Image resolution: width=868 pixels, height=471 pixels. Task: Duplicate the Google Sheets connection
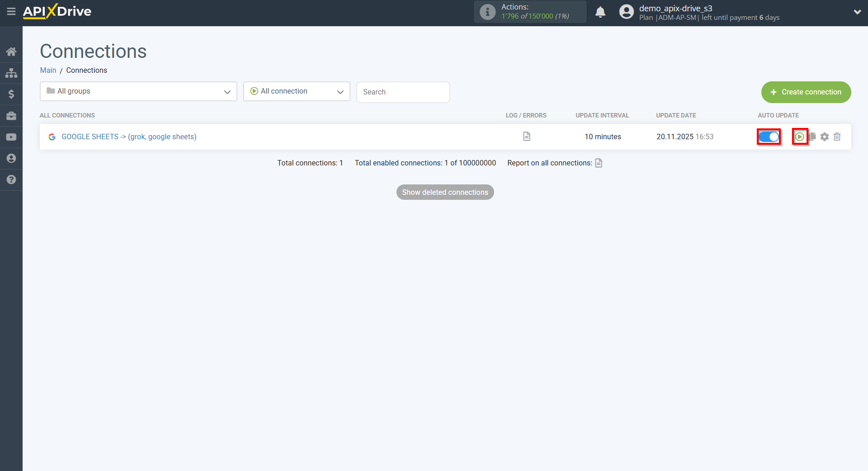coord(813,137)
